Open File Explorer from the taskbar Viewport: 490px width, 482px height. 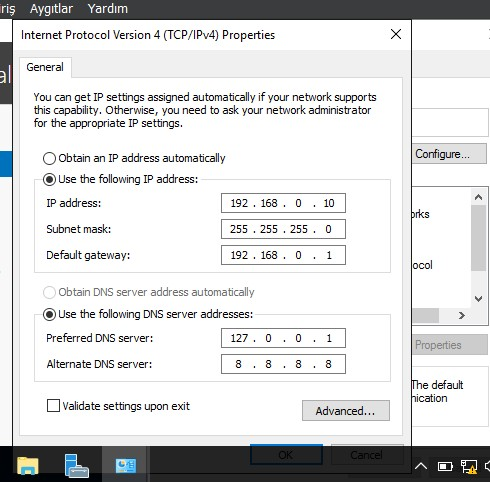point(28,465)
